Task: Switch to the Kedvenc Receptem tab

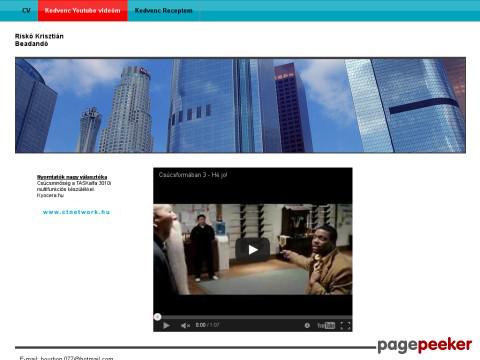Action: (x=163, y=10)
